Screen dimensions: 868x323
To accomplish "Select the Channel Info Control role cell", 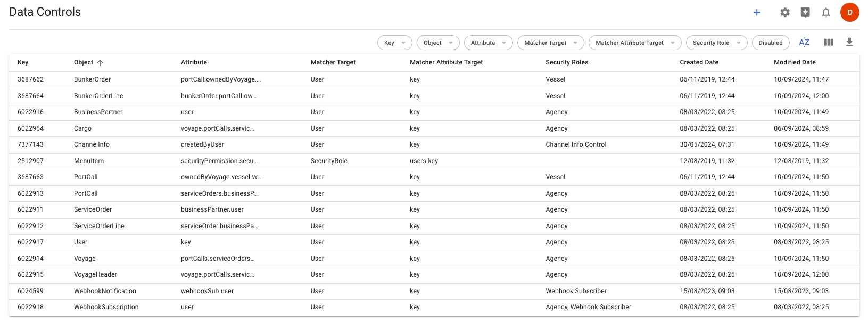I will (x=576, y=144).
